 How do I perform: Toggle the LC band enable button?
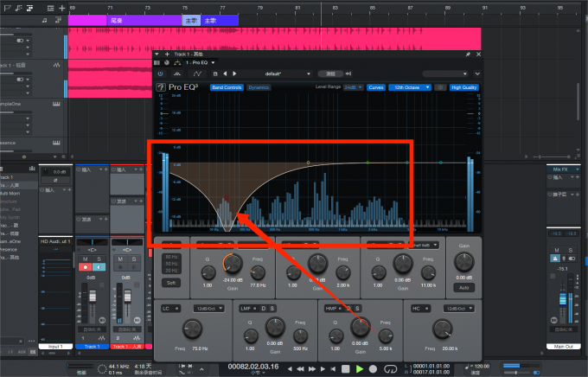coord(177,309)
